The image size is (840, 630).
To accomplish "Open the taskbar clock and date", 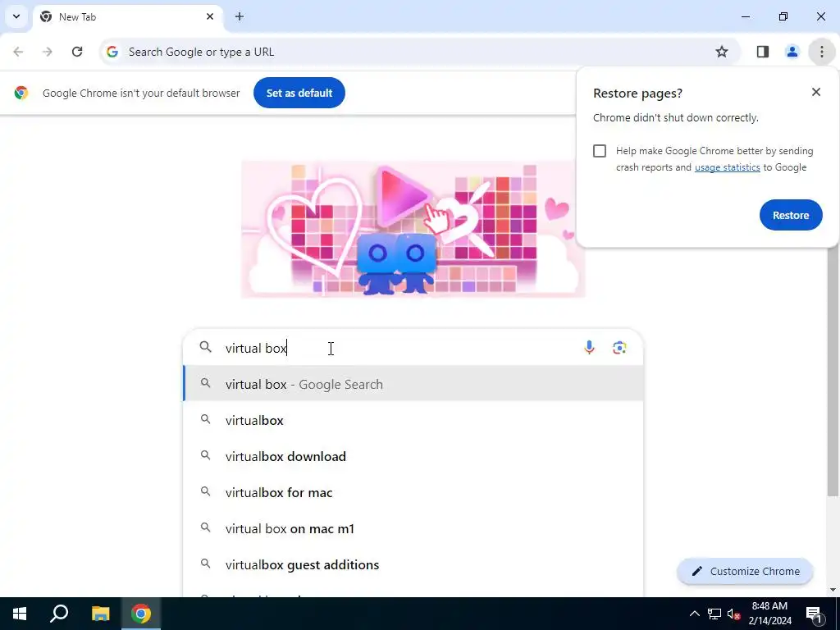I will 769,614.
